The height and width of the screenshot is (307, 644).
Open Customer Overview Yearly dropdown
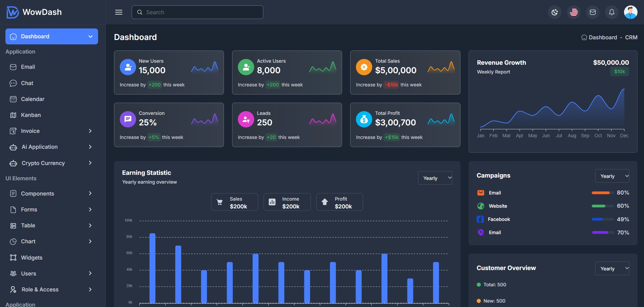[612, 268]
